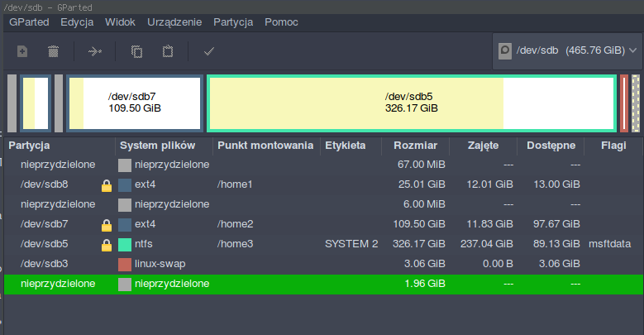Click the Copy partition toolbar icon

[136, 51]
